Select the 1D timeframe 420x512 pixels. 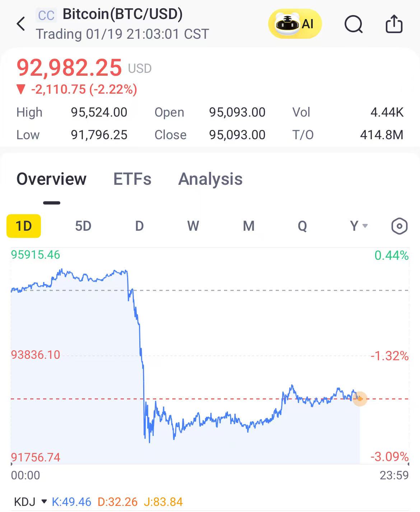(x=24, y=226)
